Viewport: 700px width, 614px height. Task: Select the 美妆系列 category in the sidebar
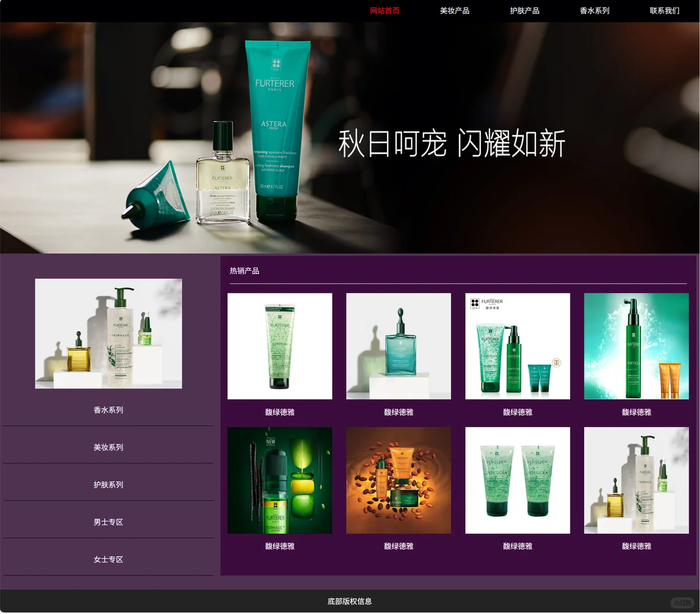pos(108,447)
